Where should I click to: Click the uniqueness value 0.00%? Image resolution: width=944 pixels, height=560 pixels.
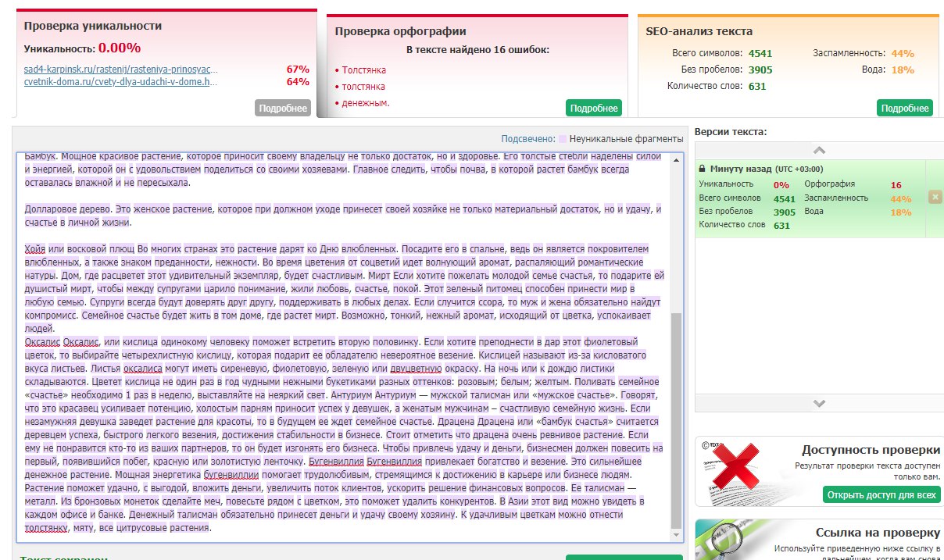coord(120,48)
